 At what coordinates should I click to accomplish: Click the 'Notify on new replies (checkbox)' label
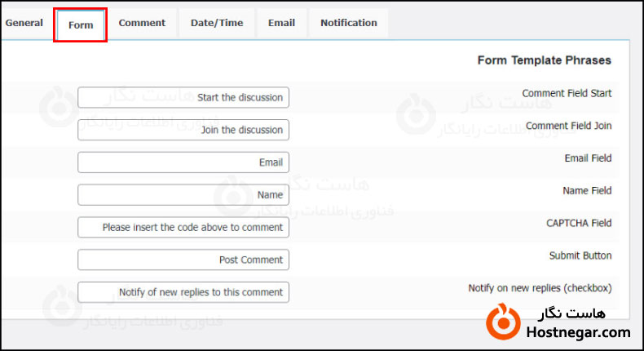click(540, 288)
